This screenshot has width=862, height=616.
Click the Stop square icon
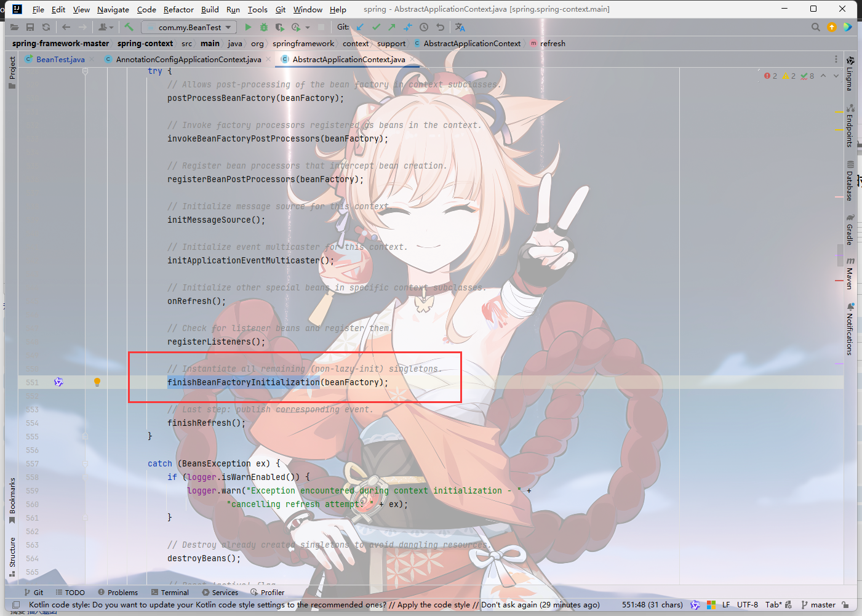pos(321,27)
